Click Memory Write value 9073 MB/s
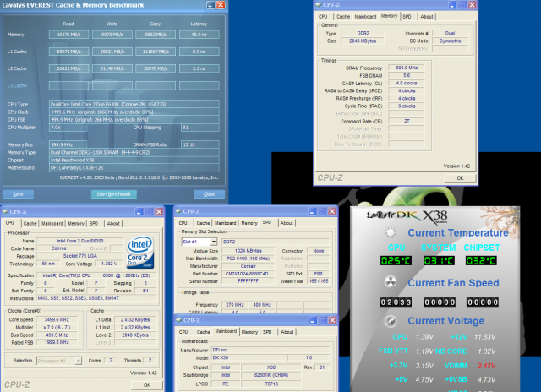Screen dimensions: 541x392 click(x=112, y=35)
